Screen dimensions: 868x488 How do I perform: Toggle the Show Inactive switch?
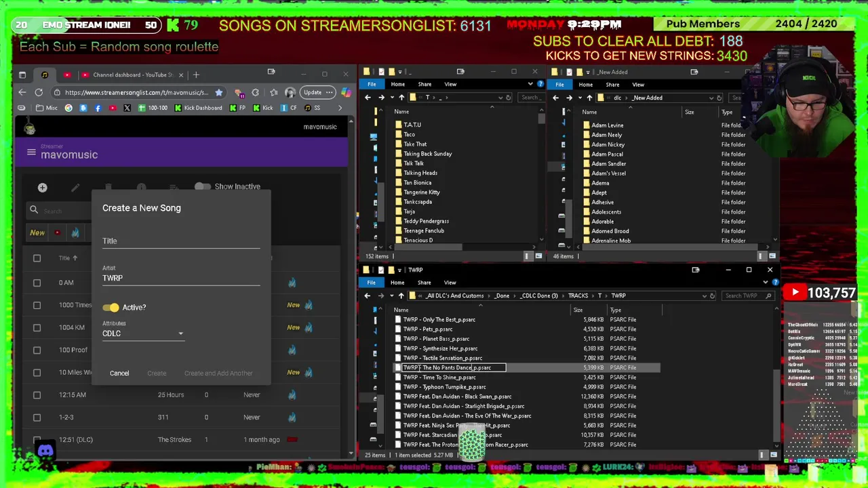point(202,186)
